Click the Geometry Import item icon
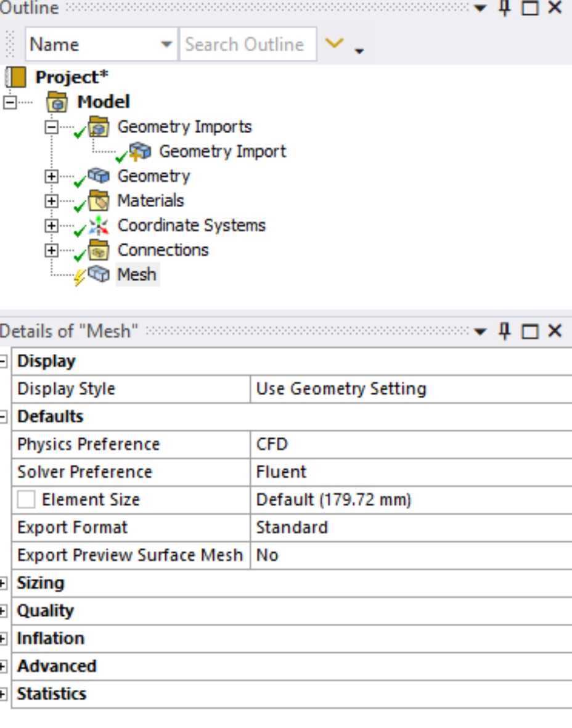This screenshot has height=728, width=572. tap(140, 152)
